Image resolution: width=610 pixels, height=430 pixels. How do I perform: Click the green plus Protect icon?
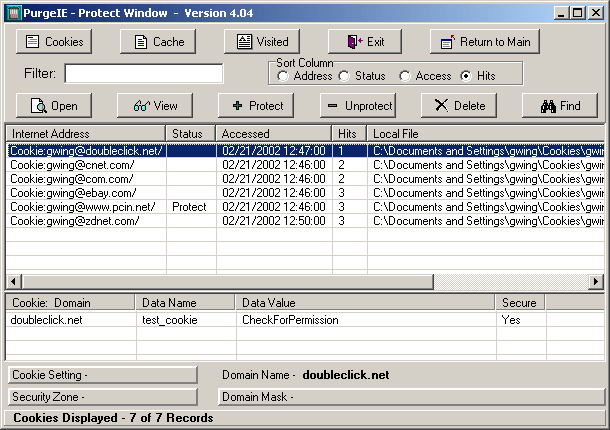(237, 105)
